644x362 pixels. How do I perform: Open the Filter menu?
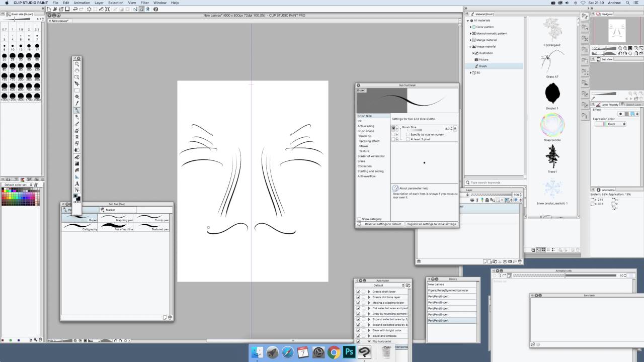click(144, 3)
